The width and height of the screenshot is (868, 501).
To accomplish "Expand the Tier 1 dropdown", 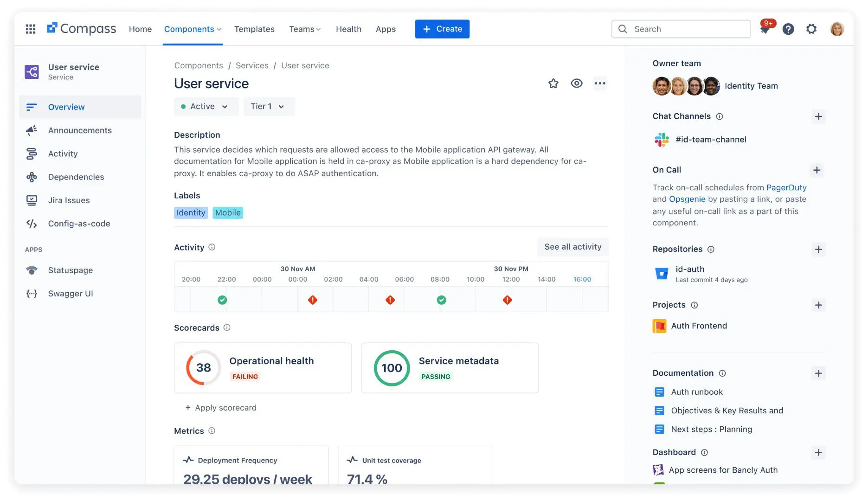I will (x=269, y=107).
